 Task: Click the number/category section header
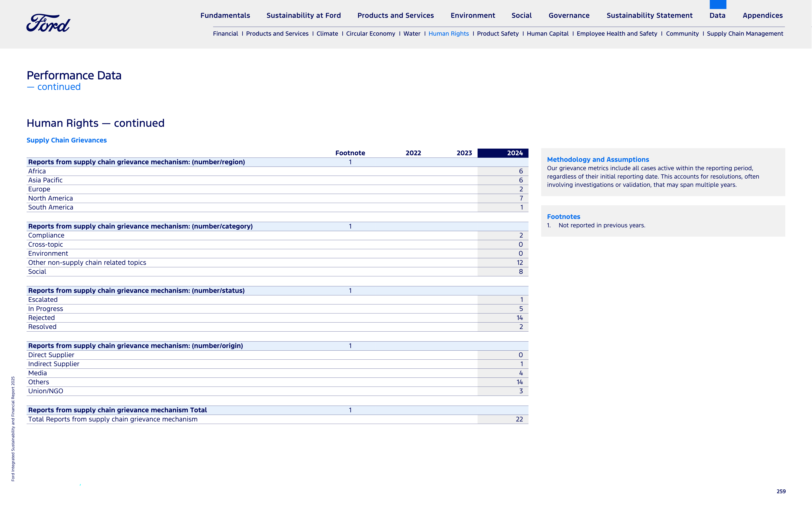(140, 226)
